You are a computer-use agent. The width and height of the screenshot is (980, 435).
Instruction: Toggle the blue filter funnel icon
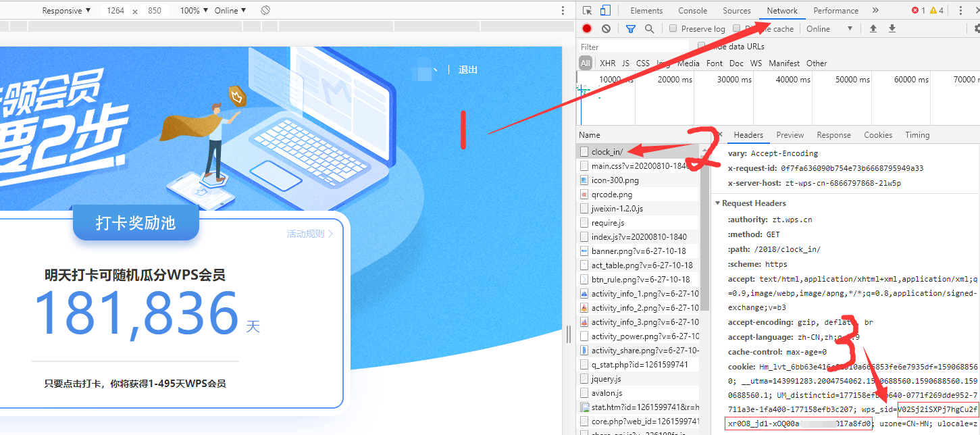630,28
